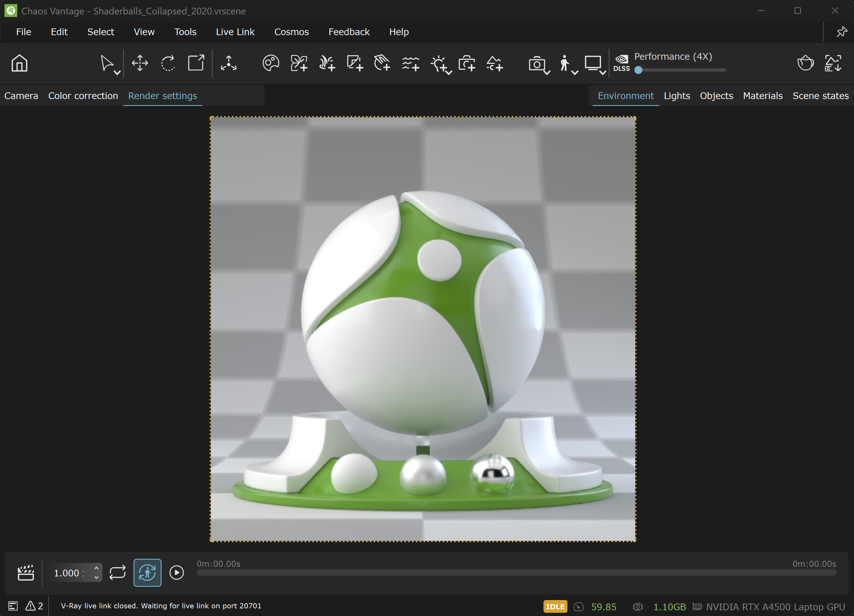The width and height of the screenshot is (854, 616).
Task: Switch to the Lights tab
Action: (x=677, y=96)
